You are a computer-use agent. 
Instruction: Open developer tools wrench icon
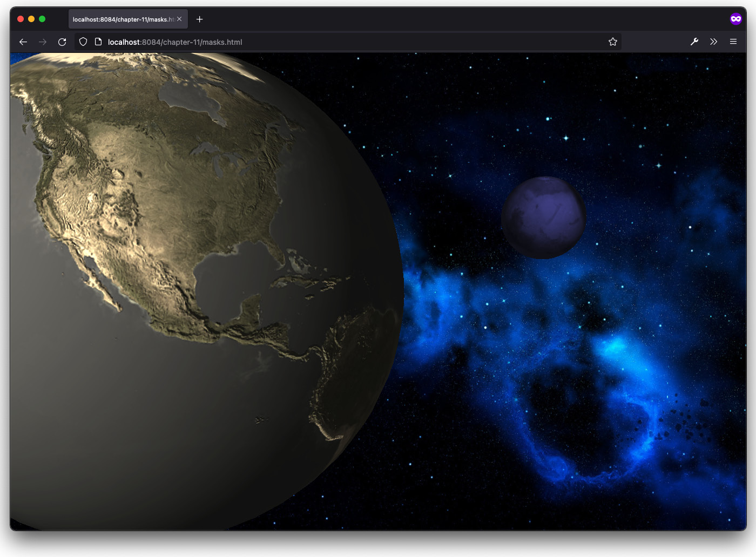(x=694, y=42)
